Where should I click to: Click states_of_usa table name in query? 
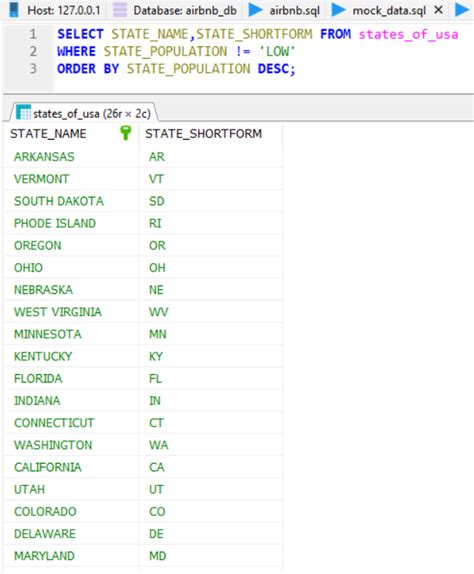[408, 34]
